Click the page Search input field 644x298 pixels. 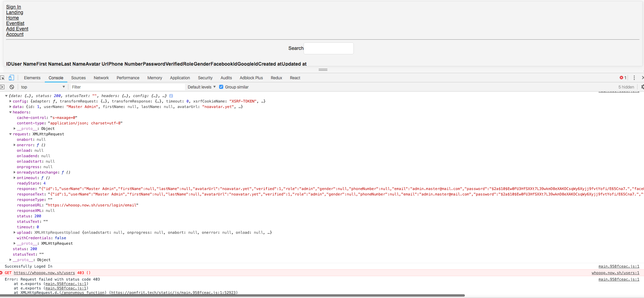point(328,48)
